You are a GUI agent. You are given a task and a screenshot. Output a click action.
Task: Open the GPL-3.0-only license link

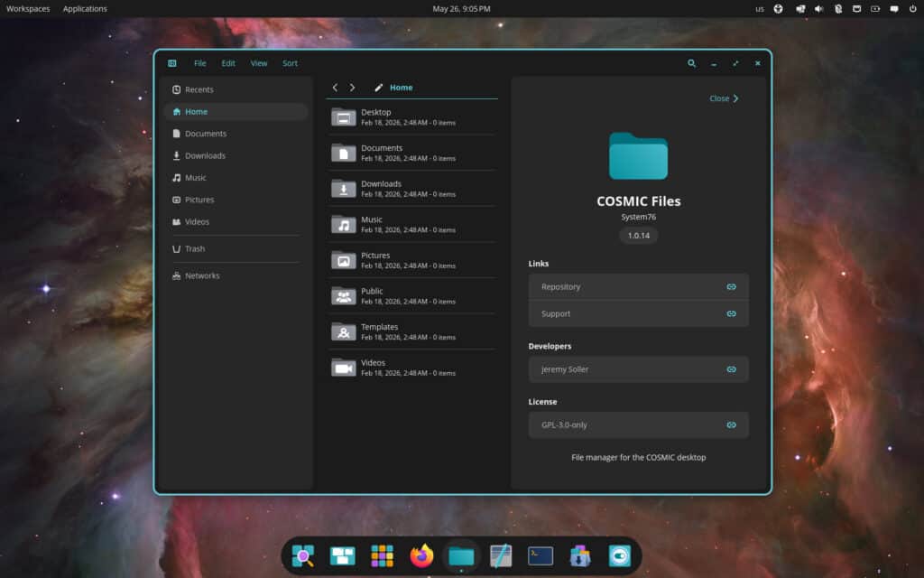coord(638,424)
